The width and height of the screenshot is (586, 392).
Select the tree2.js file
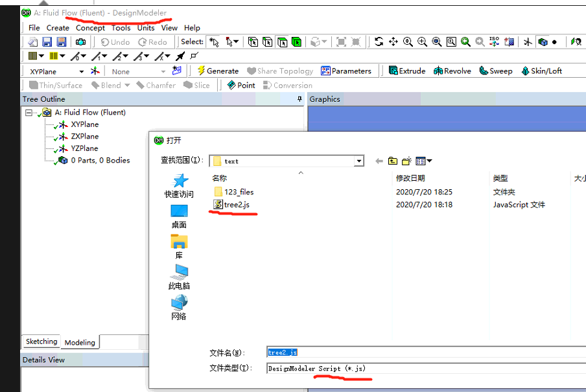click(x=236, y=205)
